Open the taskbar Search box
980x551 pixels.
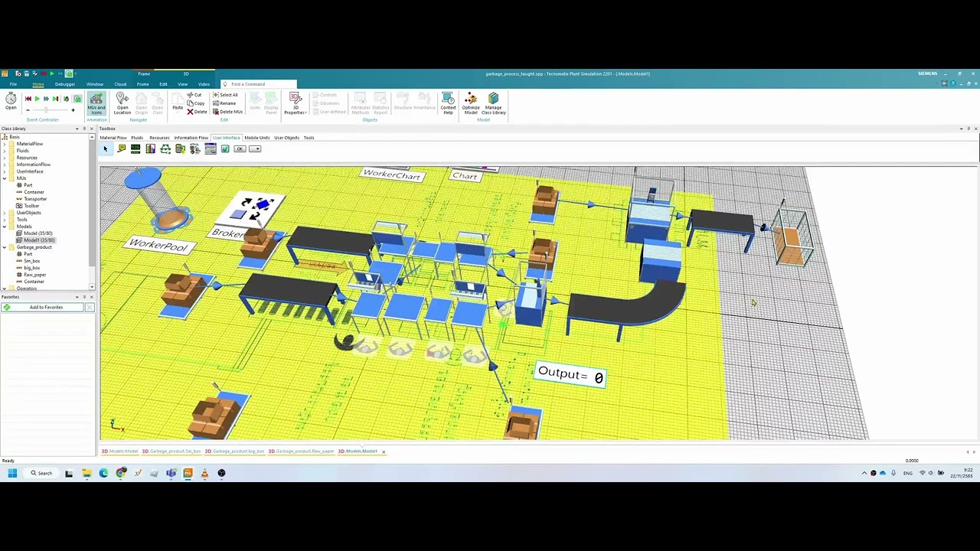pos(41,473)
